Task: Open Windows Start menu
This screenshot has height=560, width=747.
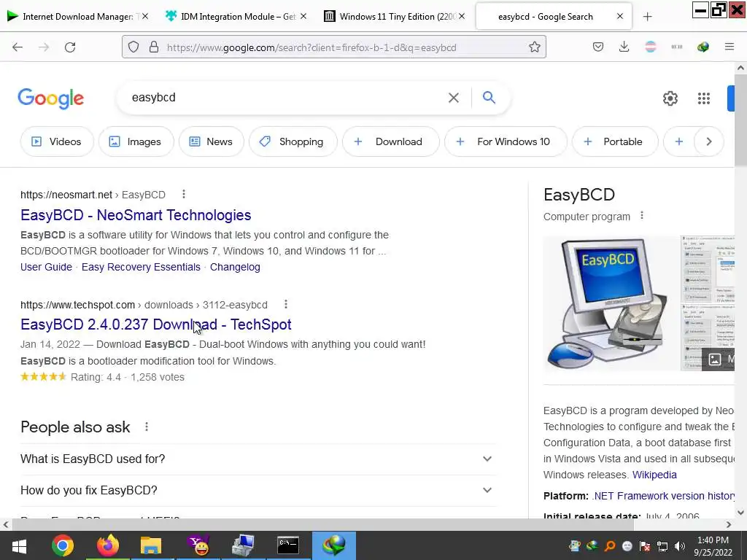Action: coord(19,545)
